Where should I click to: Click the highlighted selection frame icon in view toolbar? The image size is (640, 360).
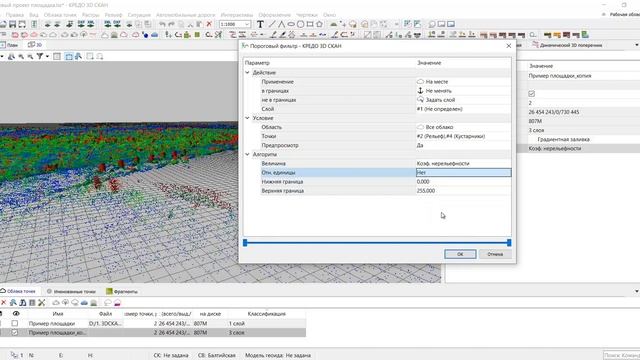[x=69, y=56]
